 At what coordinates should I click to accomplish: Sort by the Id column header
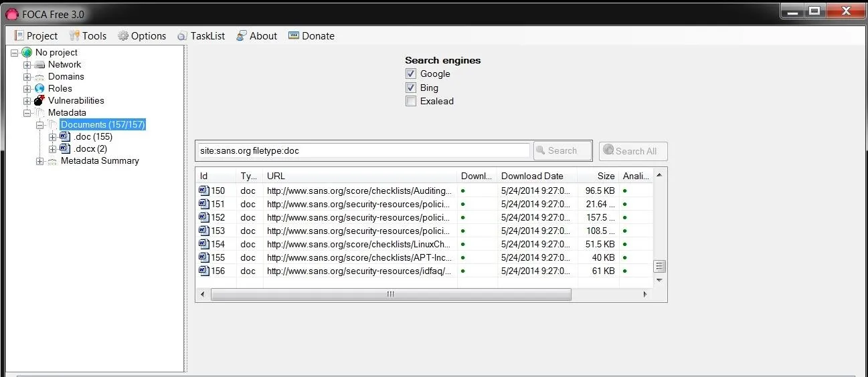216,176
